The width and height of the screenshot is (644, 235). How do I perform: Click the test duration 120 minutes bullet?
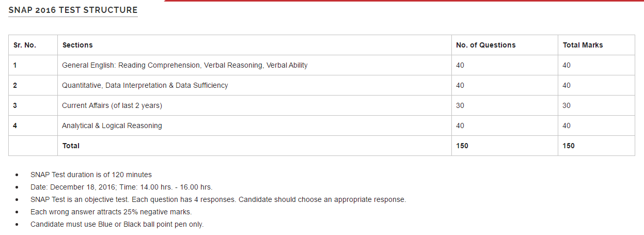click(x=91, y=175)
